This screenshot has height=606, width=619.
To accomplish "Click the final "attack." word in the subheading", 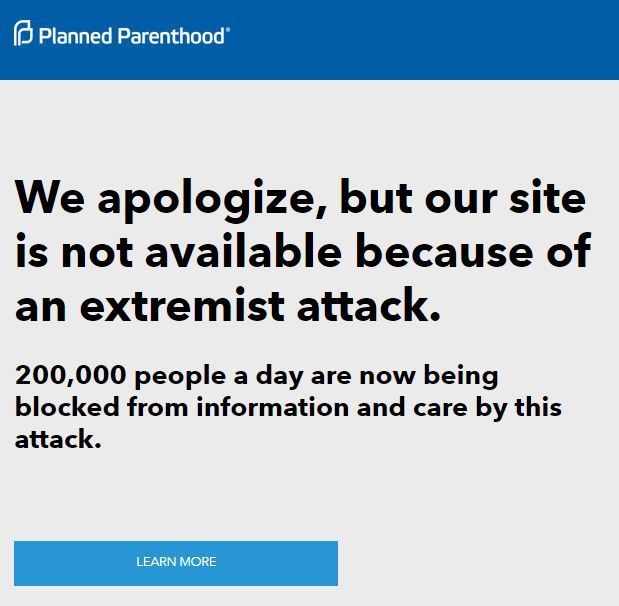I will (59, 440).
